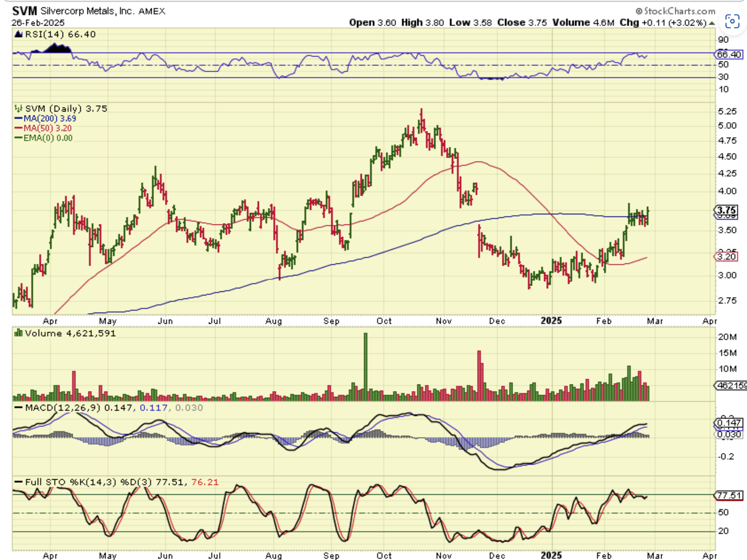The width and height of the screenshot is (747, 560).
Task: Click the blue MA(200) legend line swatch
Action: tap(19, 118)
